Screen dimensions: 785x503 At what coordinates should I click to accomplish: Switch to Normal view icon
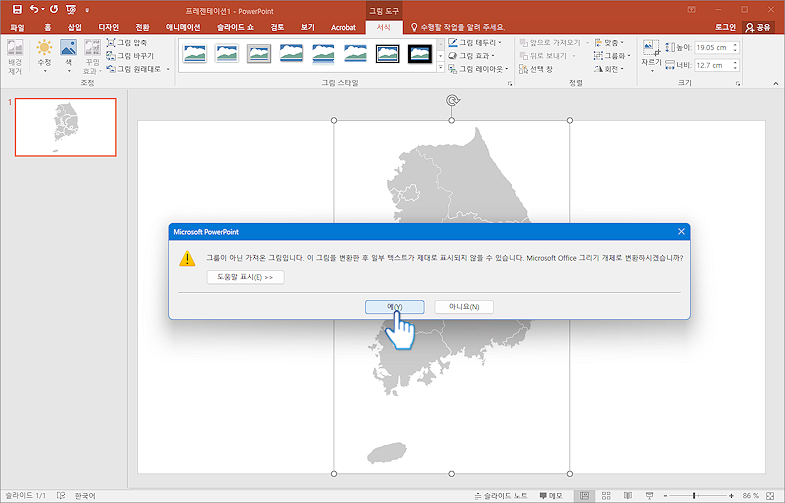pos(584,495)
